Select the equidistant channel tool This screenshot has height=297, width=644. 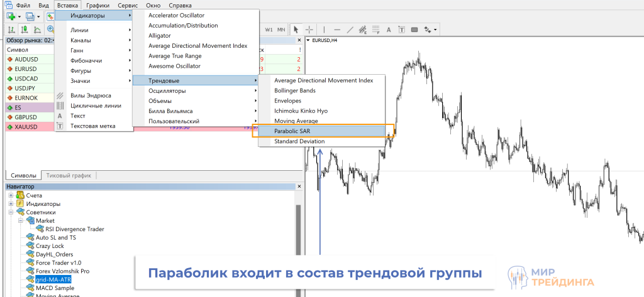(363, 30)
